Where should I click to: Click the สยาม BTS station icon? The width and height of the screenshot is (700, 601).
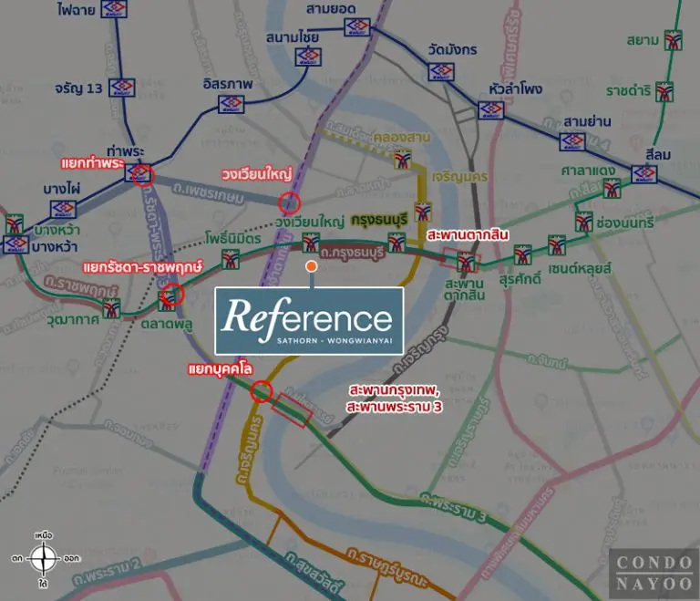click(674, 40)
